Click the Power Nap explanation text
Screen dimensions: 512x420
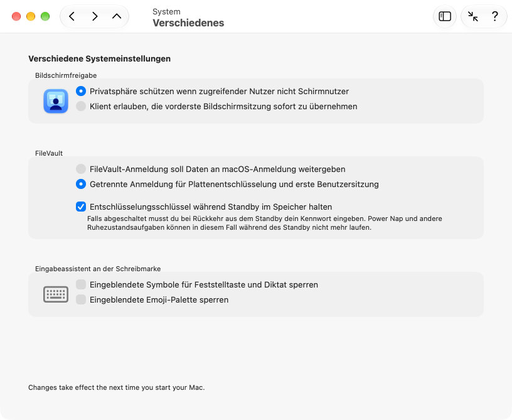(265, 223)
